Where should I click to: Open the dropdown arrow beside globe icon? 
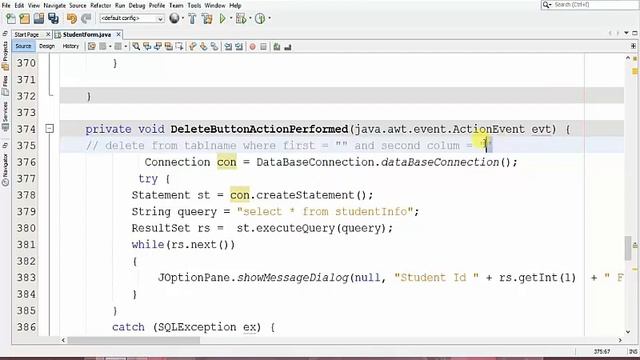tap(182, 18)
